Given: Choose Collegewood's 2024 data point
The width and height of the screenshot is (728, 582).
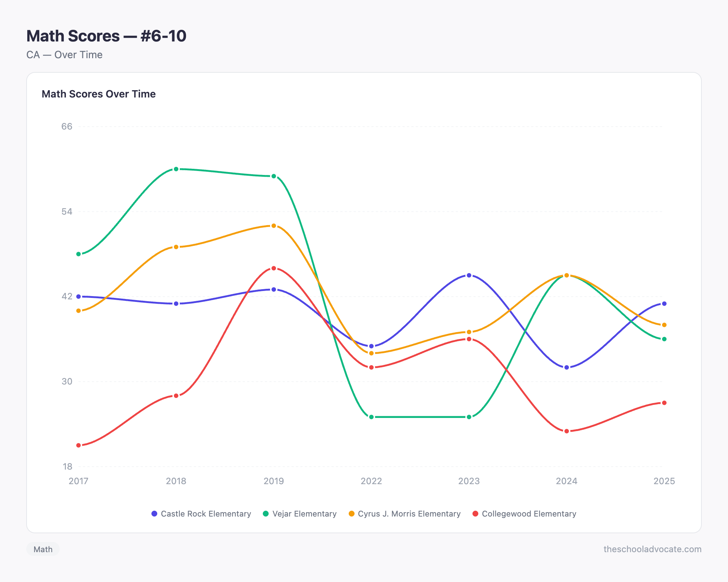Looking at the screenshot, I should click(566, 431).
